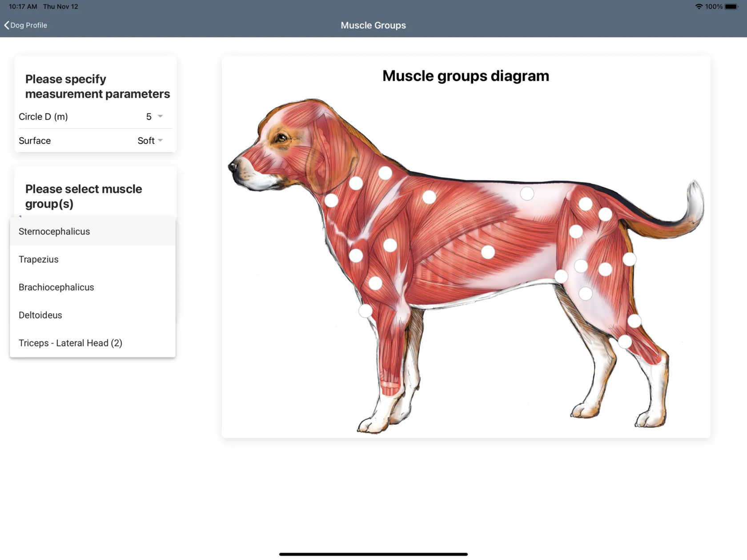
Task: Tap the lowest marker near the dog's throat
Action: (331, 200)
